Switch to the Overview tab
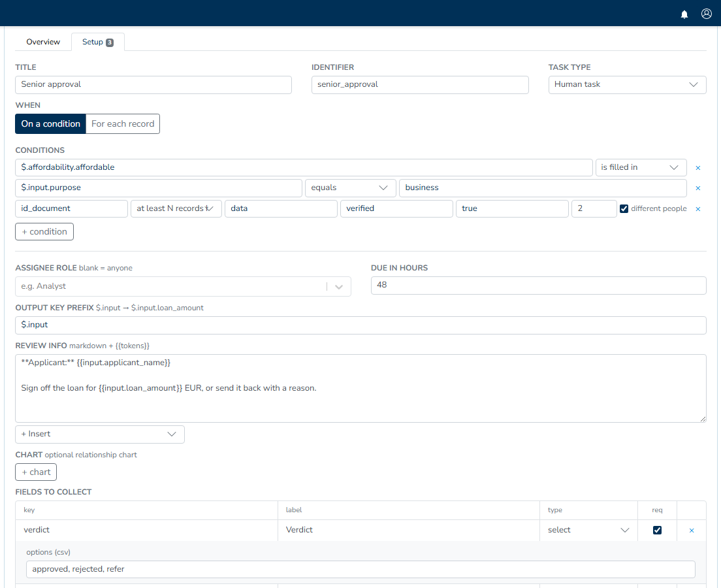Screen dimensions: 721x588 coord(43,42)
